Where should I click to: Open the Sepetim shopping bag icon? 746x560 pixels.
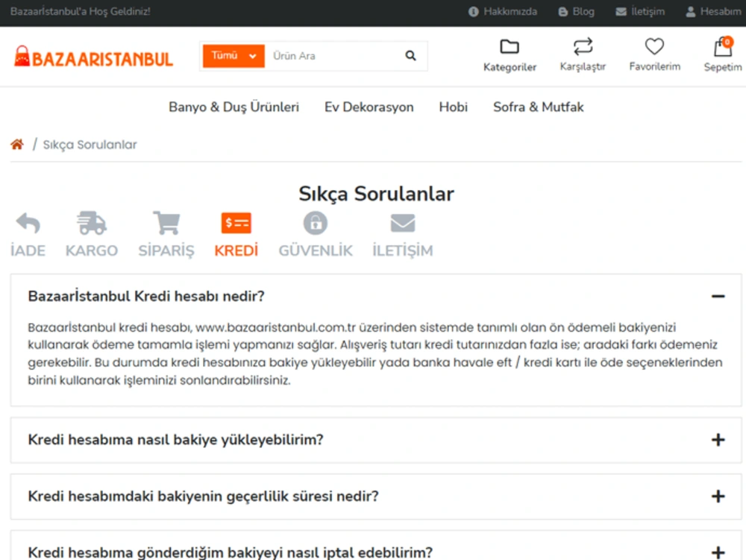point(722,48)
